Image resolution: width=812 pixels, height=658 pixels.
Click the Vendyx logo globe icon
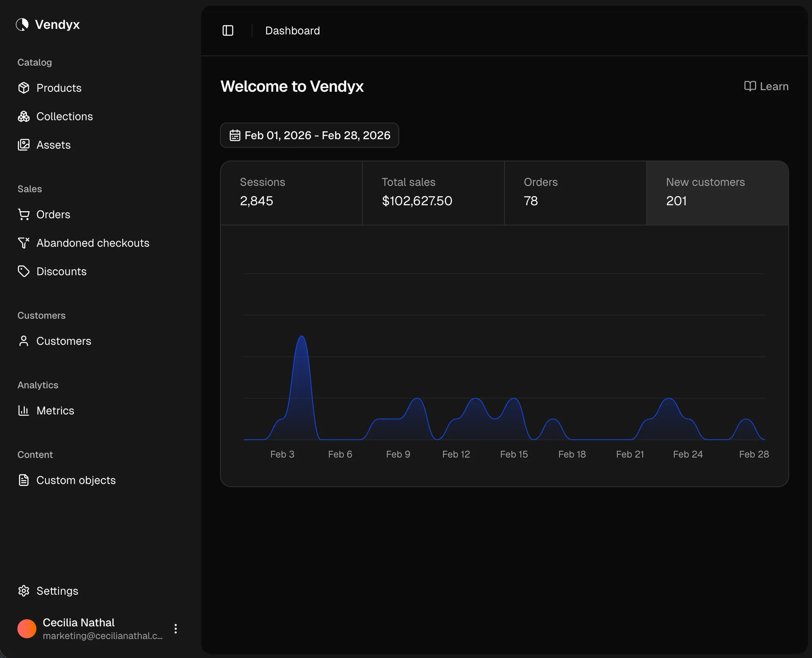tap(22, 25)
